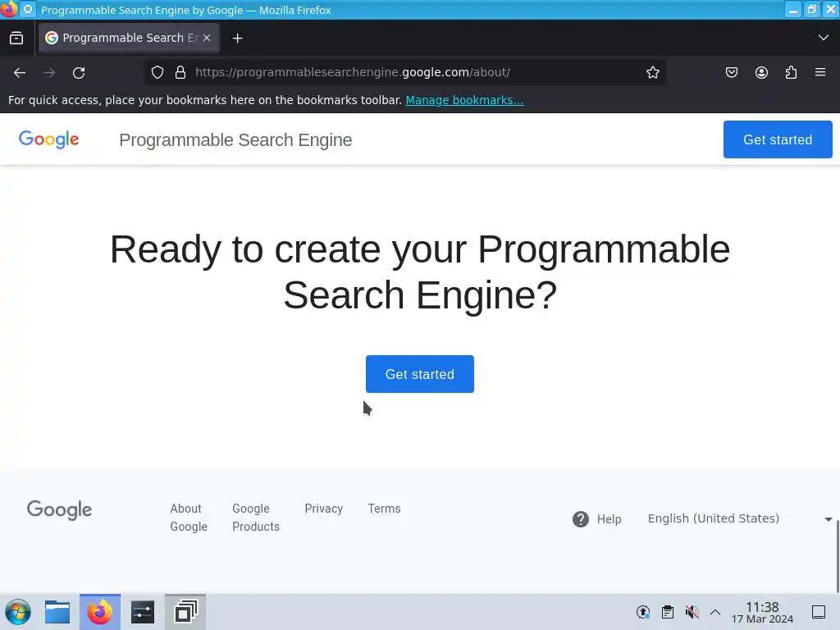
Task: Click the Firefox title bar icon
Action: point(9,9)
